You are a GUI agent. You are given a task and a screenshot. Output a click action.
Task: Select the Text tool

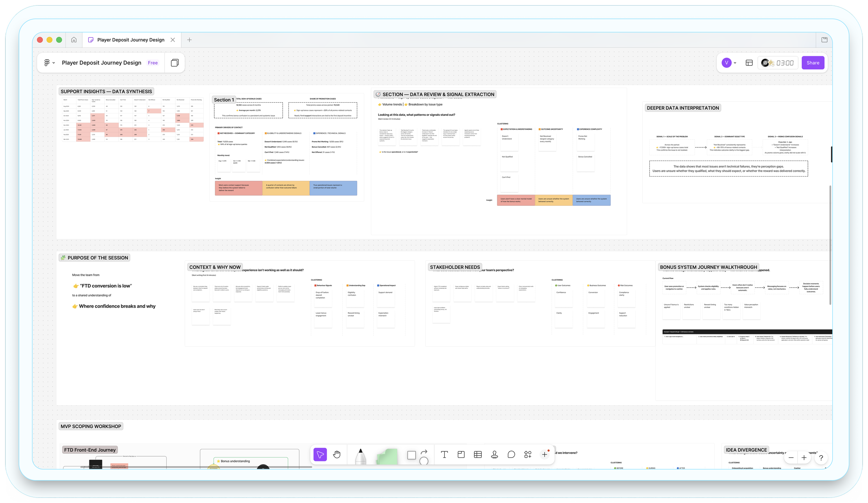pos(444,454)
